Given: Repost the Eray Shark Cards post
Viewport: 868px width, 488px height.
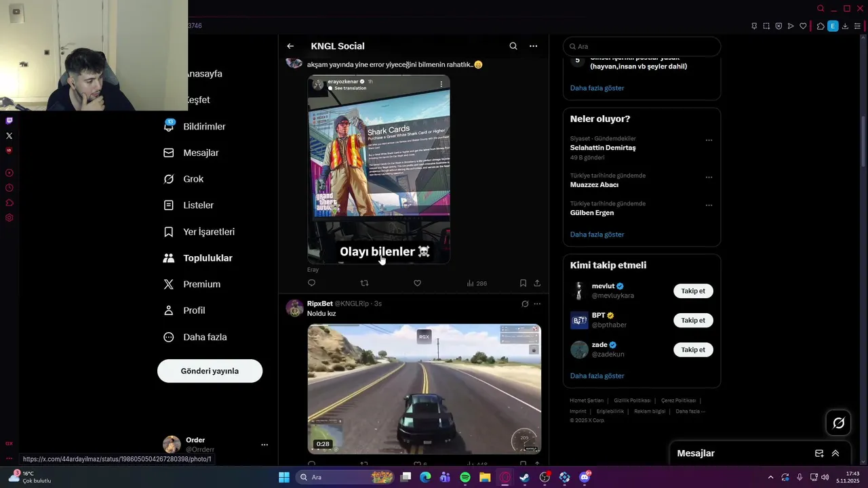Looking at the screenshot, I should (x=364, y=283).
